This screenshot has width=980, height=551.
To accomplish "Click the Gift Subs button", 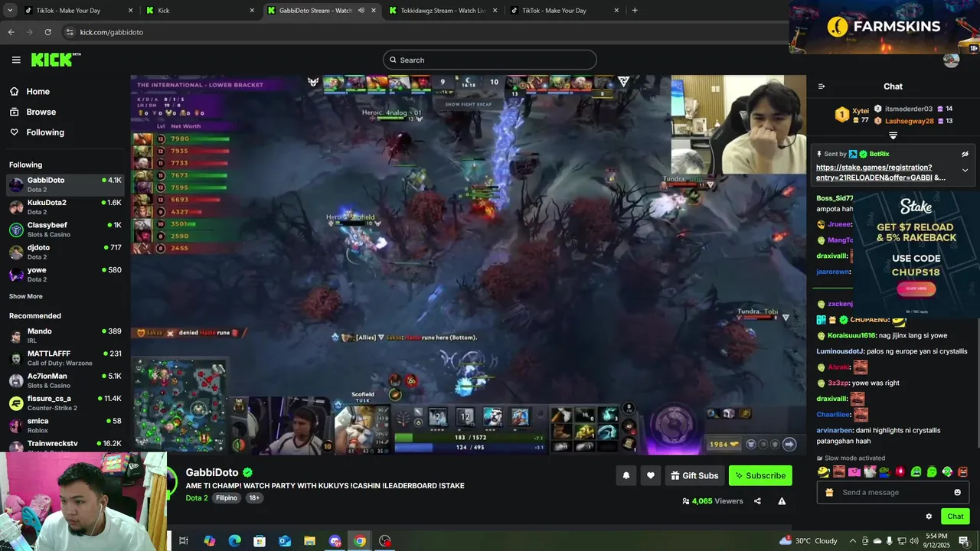I will tap(694, 475).
